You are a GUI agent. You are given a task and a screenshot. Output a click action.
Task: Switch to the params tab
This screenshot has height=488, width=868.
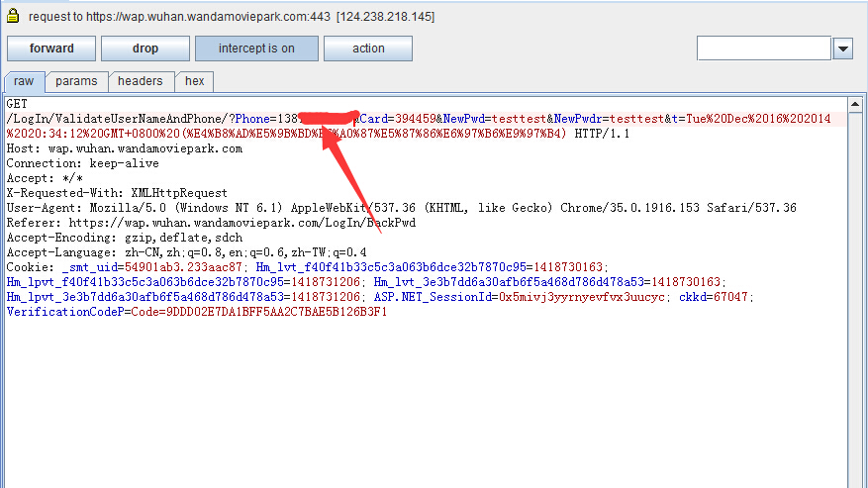[76, 81]
